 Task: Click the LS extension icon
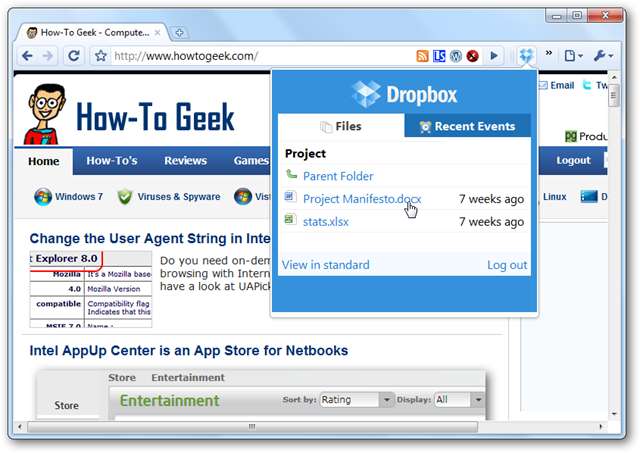(x=439, y=56)
